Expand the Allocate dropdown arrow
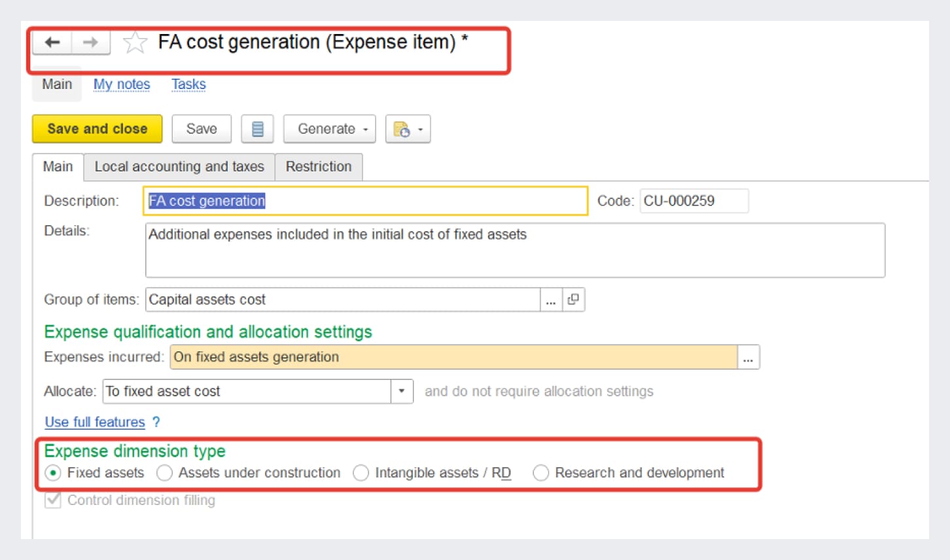The height and width of the screenshot is (560, 950). [402, 391]
